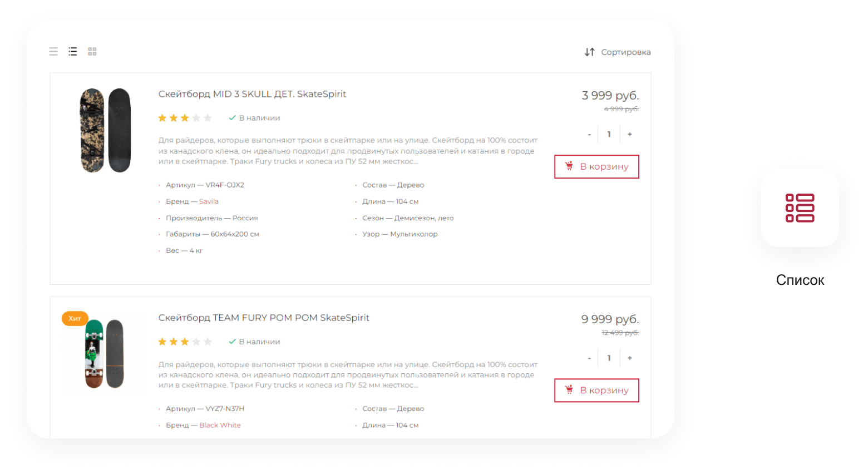This screenshot has height=474, width=868.
Task: Add MID 3 SKULL skateboard to cart
Action: 596,167
